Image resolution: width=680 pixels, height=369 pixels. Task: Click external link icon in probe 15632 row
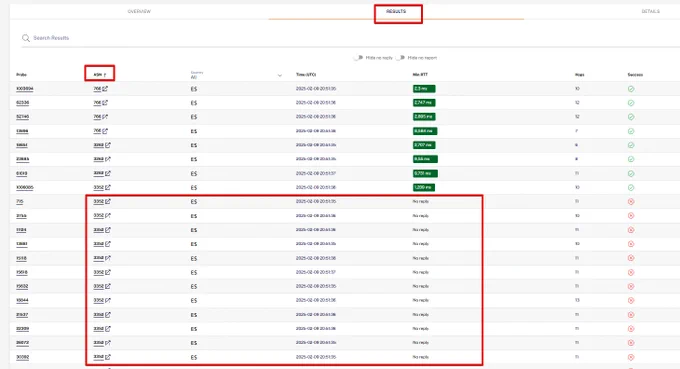108,286
